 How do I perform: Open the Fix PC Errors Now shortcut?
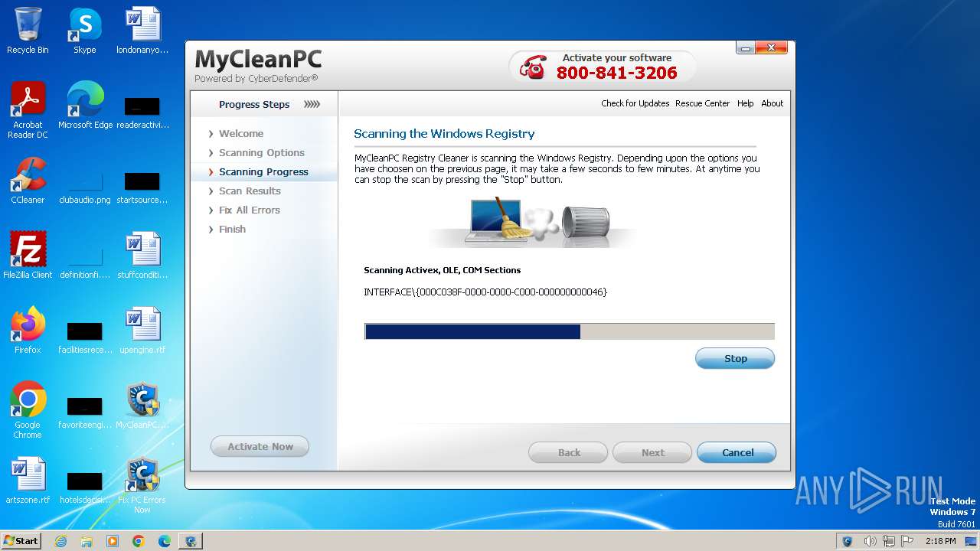[142, 485]
